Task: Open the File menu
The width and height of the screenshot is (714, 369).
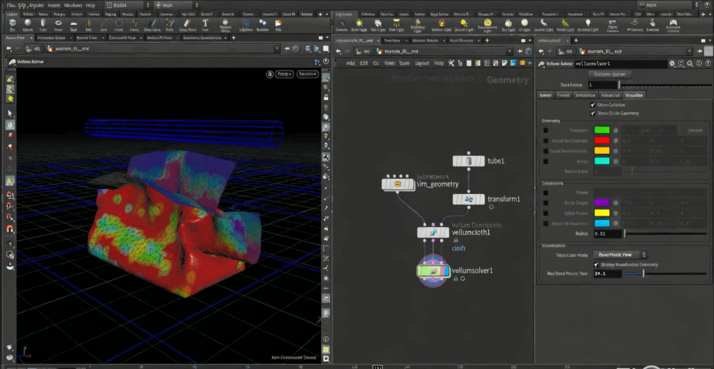Action: (11, 5)
